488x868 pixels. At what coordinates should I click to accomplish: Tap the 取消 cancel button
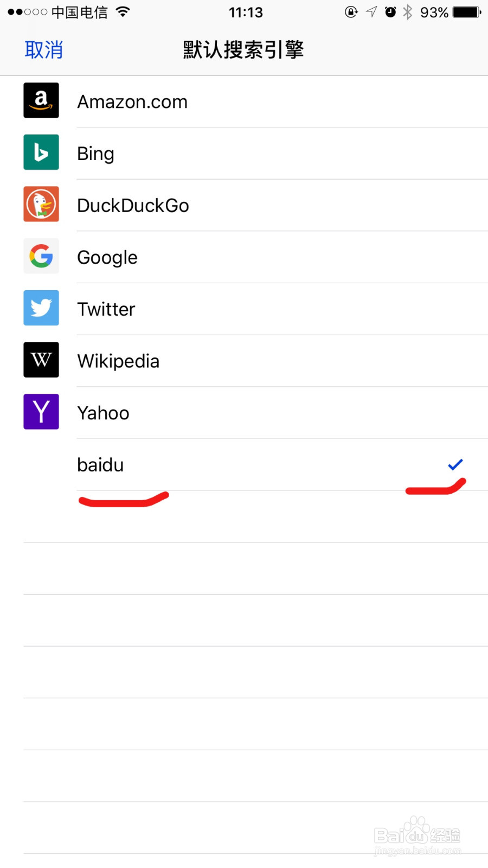point(44,50)
